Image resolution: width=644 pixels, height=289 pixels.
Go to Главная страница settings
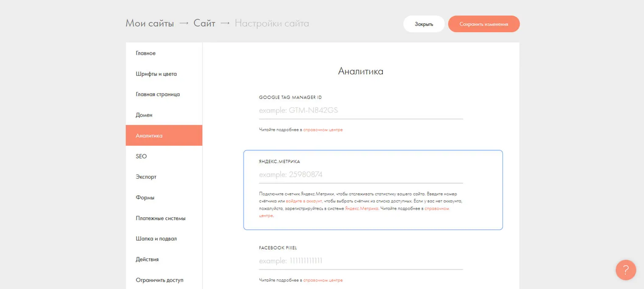coord(164,94)
